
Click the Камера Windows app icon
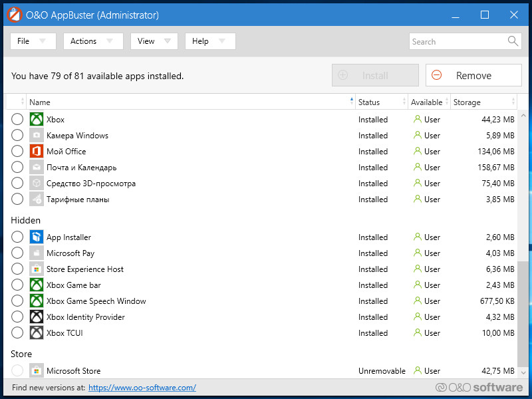click(x=37, y=136)
